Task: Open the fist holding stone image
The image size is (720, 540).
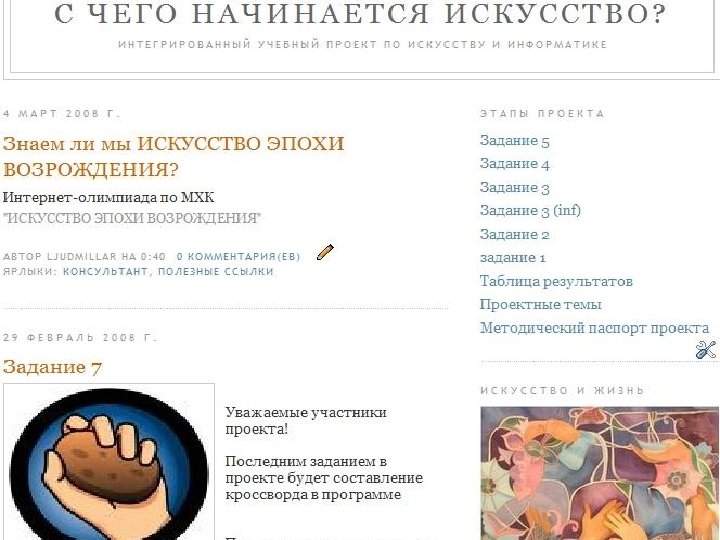Action: (x=109, y=462)
